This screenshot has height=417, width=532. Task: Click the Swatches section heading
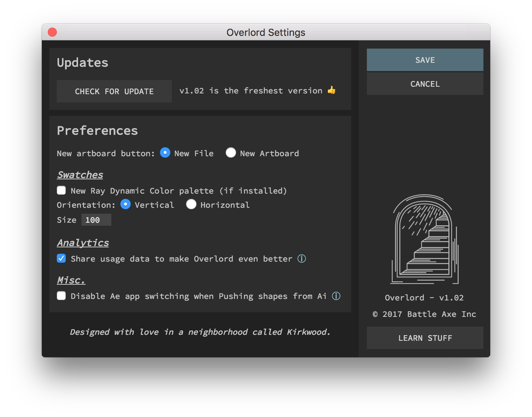click(80, 175)
